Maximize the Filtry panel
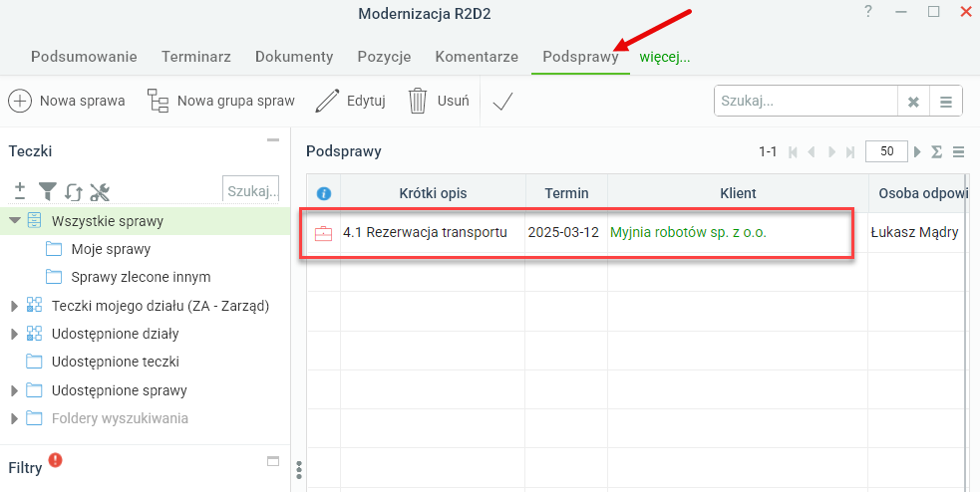Viewport: 980px width, 492px height. (x=273, y=462)
